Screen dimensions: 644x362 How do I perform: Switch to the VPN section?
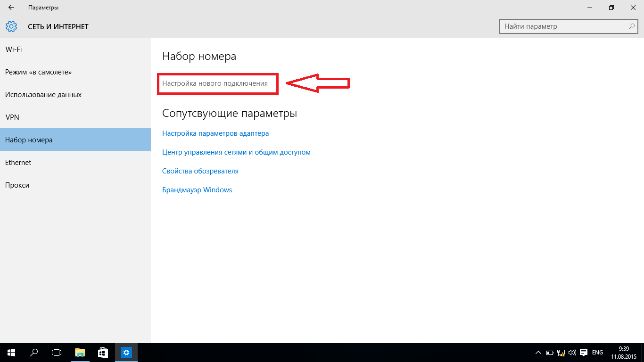[75, 117]
